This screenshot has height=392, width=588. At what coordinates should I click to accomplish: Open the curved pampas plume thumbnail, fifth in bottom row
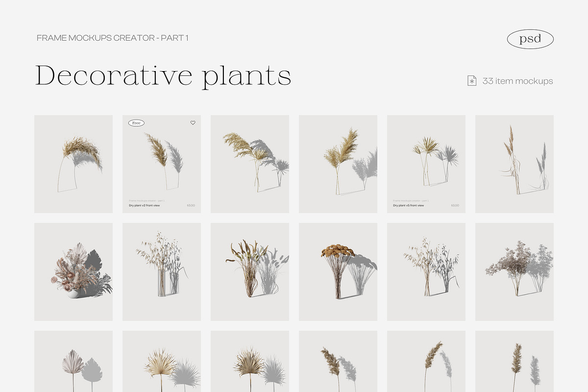tap(426, 362)
